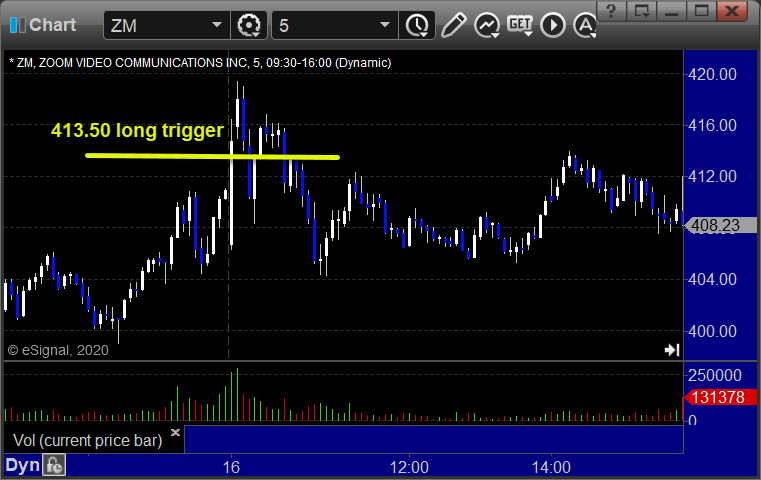761x480 pixels.
Task: Open the symbol settings gear icon
Action: pyautogui.click(x=248, y=25)
